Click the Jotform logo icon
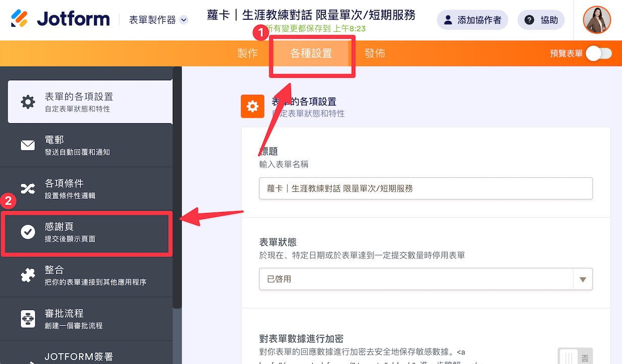622x364 pixels. tap(20, 20)
